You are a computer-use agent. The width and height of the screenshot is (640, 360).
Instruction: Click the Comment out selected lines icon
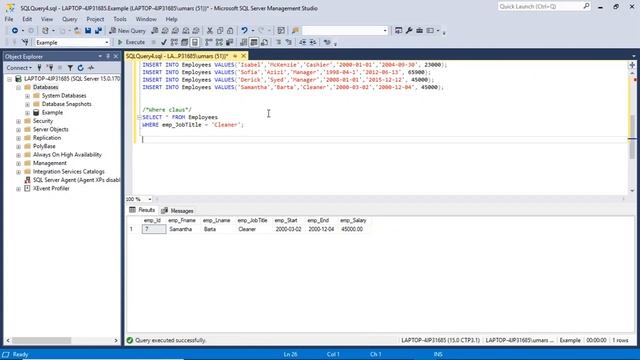click(278, 42)
